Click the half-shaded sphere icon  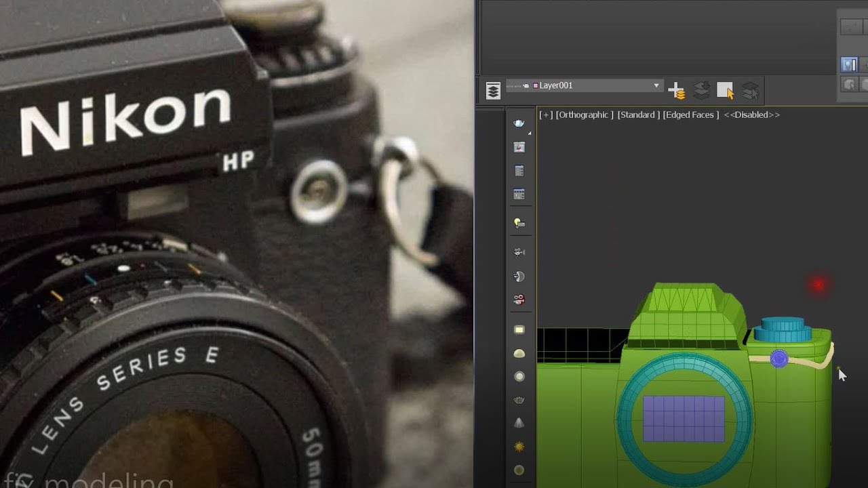coord(519,277)
